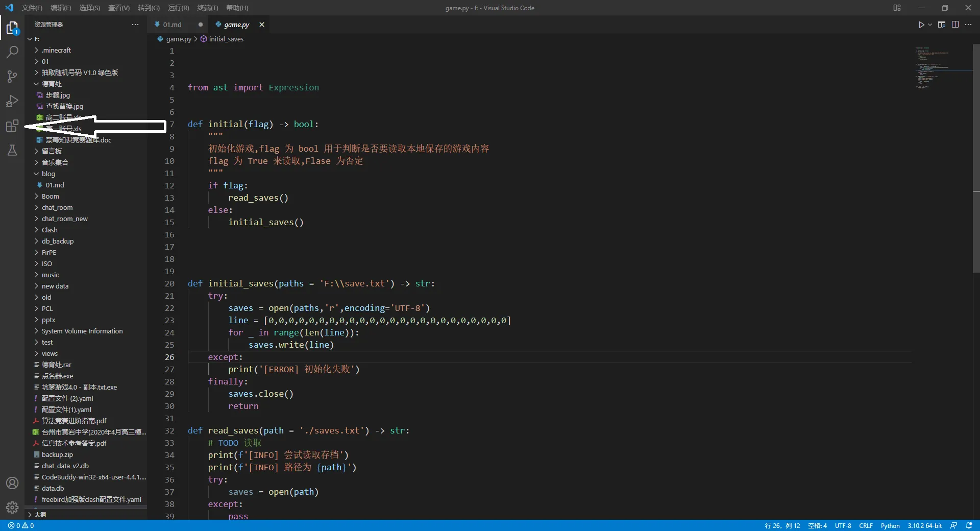The image size is (980, 531).
Task: Open Source Control view icon
Action: [x=12, y=77]
